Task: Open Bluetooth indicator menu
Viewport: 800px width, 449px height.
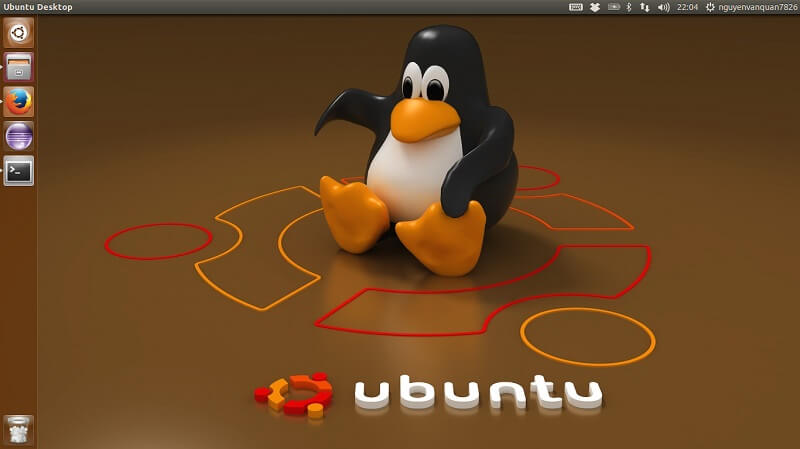Action: [x=629, y=7]
